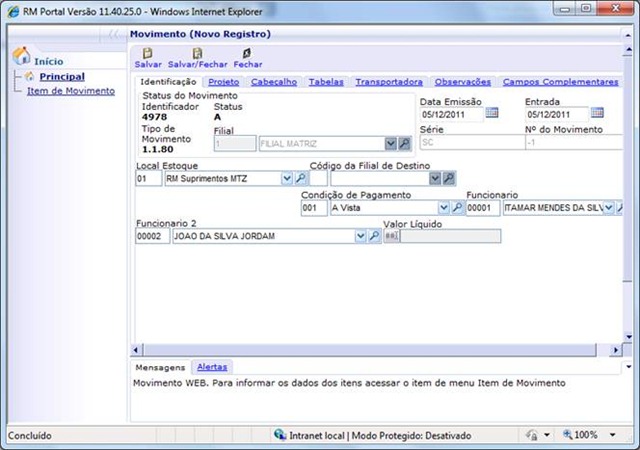Open the security status dropdown arrow
This screenshot has width=640, height=450.
click(547, 435)
